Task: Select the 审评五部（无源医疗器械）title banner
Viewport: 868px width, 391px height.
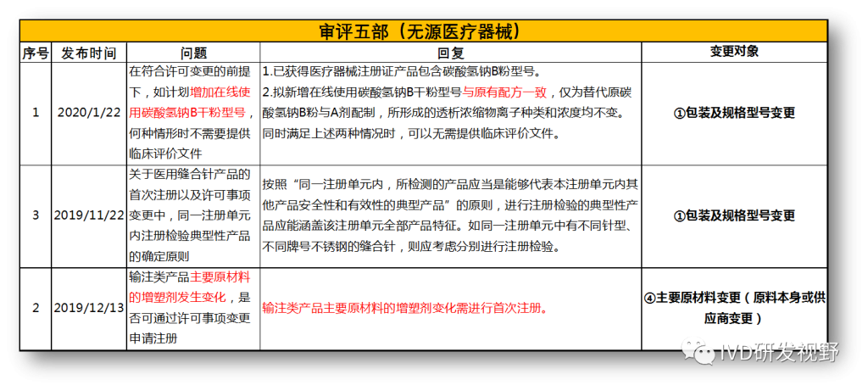Action: pos(432,32)
